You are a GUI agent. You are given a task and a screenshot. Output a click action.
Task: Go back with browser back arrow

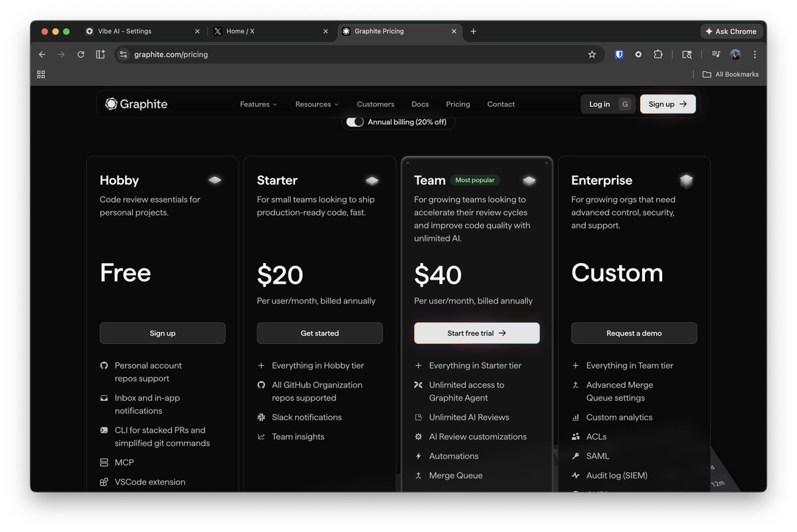43,54
